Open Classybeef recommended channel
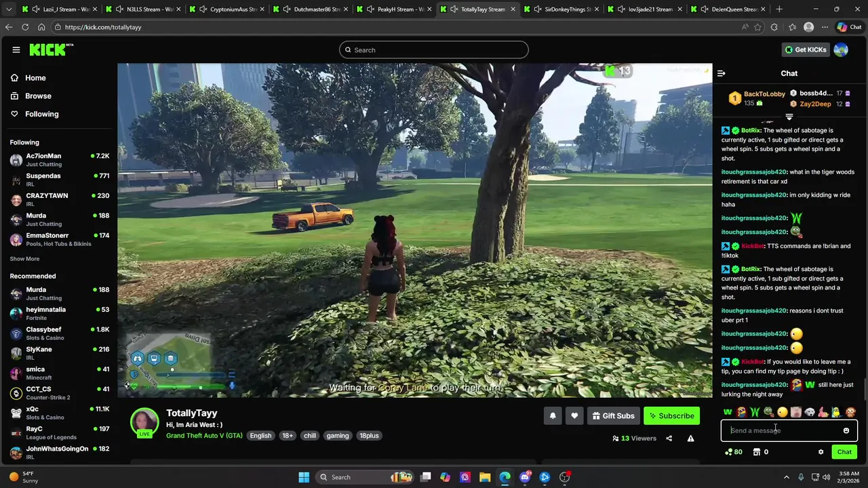The height and width of the screenshot is (488, 868). [59, 333]
